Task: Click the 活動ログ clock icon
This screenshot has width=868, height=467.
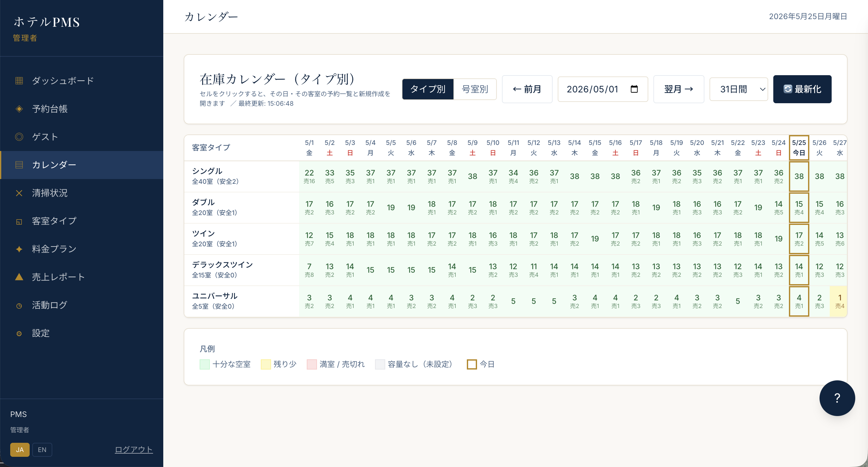Action: coord(19,305)
